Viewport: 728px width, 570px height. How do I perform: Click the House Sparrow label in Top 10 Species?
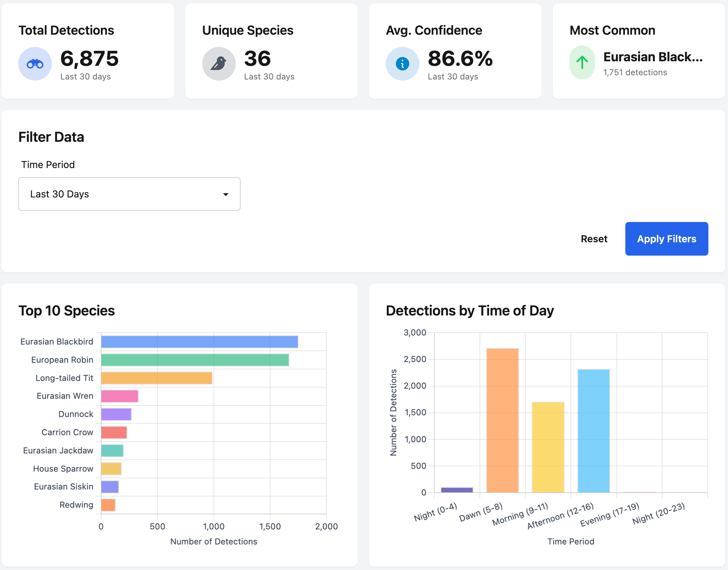pyautogui.click(x=62, y=468)
